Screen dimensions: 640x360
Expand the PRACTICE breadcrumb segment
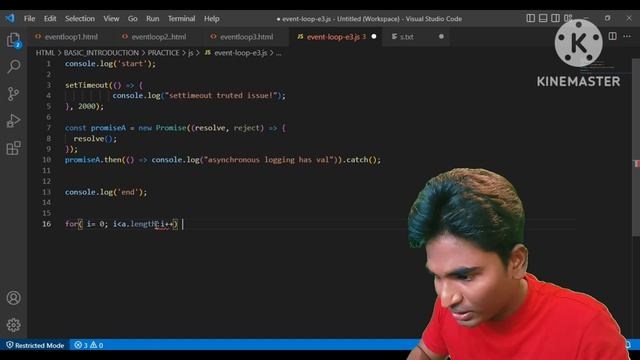163,53
